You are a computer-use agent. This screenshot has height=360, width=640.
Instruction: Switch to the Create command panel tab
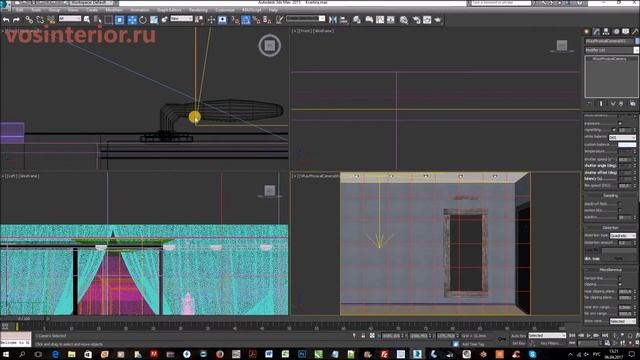587,31
